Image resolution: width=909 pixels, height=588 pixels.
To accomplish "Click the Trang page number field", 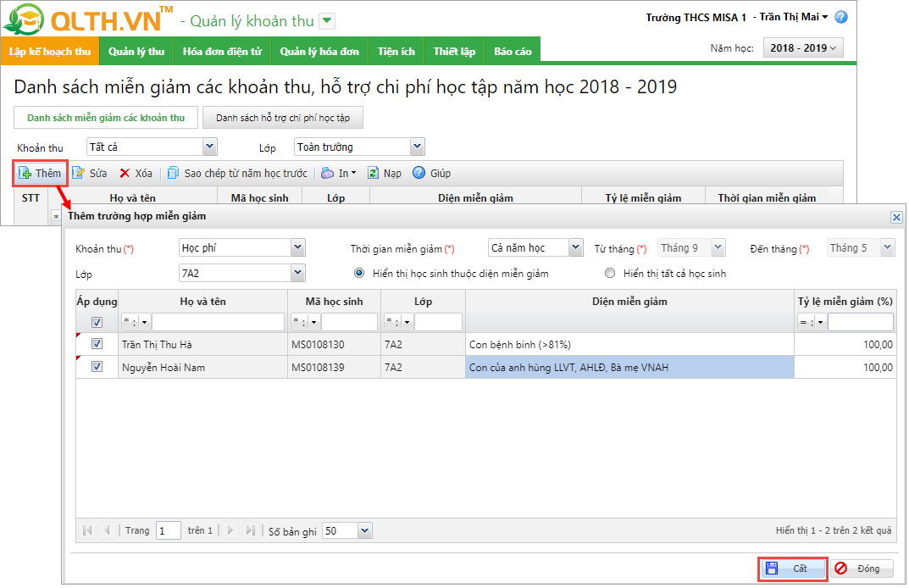I will coord(168,530).
